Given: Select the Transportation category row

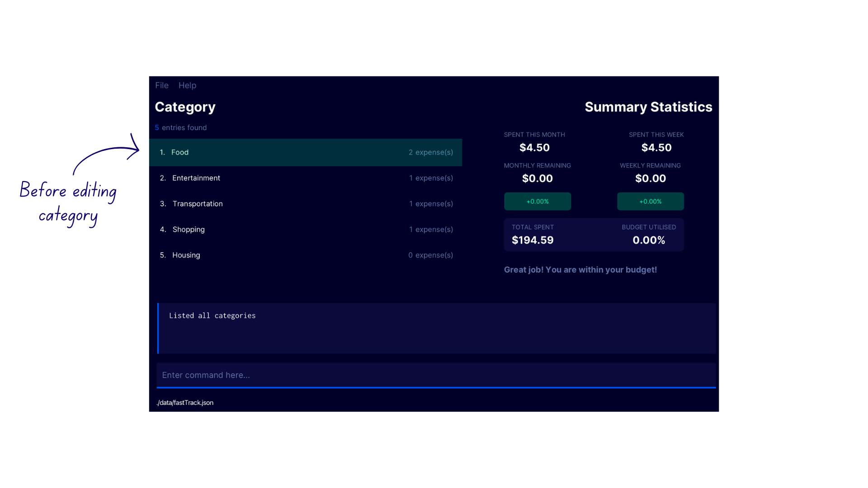Looking at the screenshot, I should (306, 204).
